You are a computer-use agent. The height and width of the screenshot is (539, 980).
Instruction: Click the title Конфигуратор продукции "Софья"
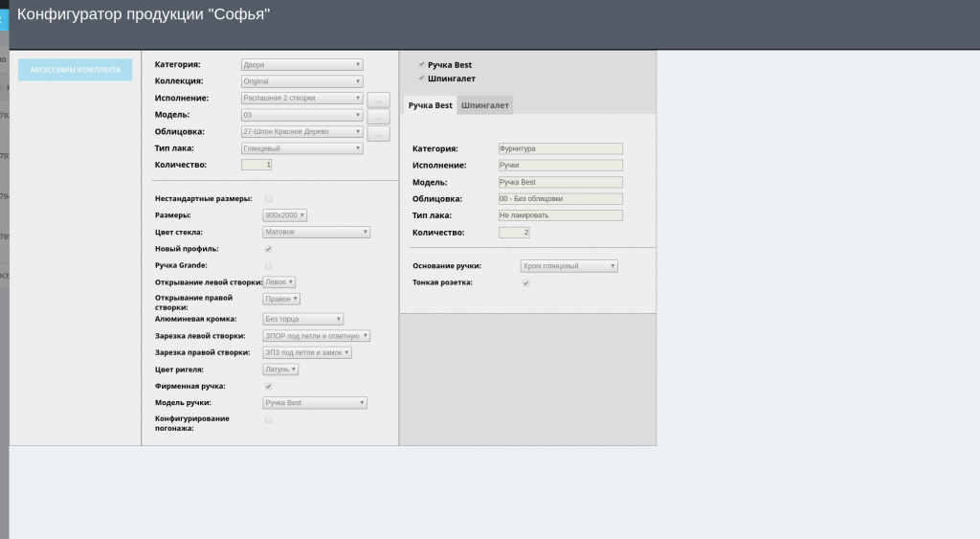tap(144, 14)
